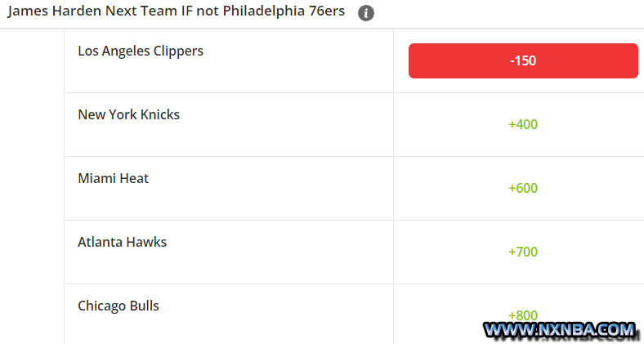Viewport: 644px width, 344px height.
Task: Pick the +400 odds for New York Knicks
Action: click(523, 124)
